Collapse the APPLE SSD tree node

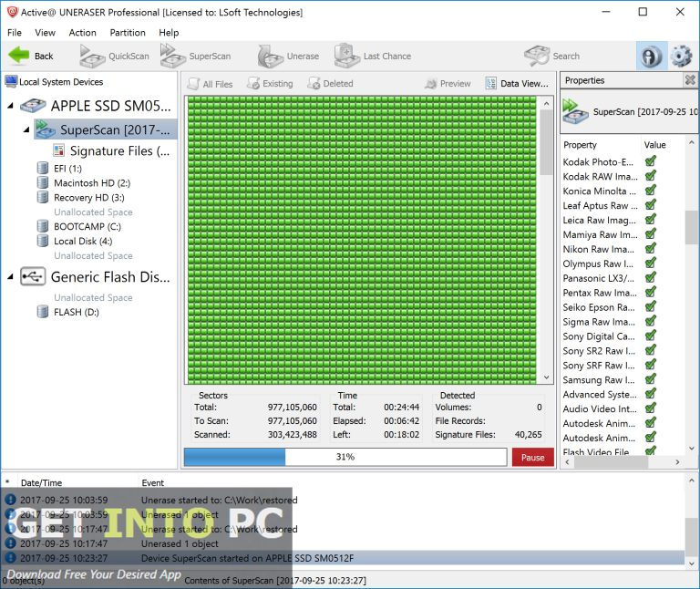click(10, 106)
